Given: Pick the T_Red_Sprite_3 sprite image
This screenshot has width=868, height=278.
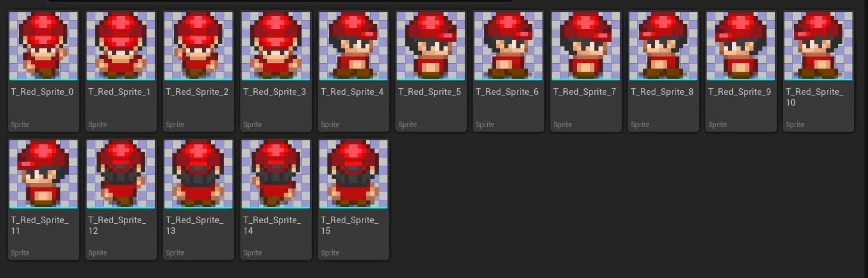Looking at the screenshot, I should click(x=276, y=45).
